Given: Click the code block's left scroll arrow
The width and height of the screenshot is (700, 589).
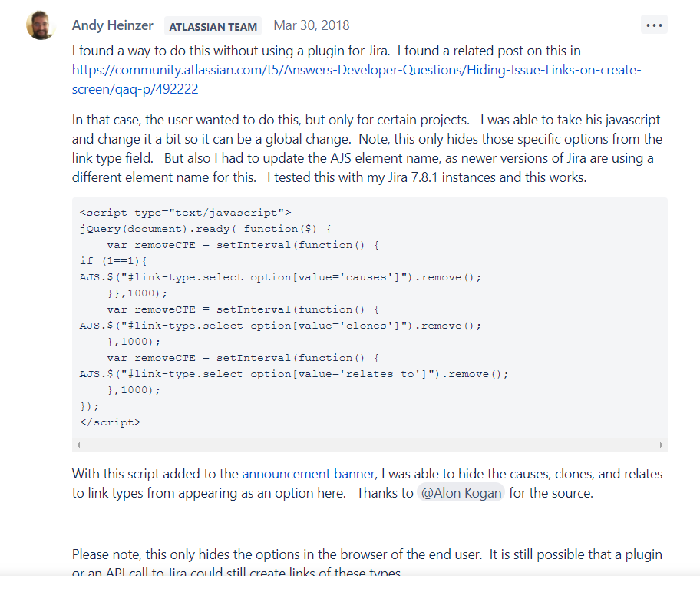Looking at the screenshot, I should 78,445.
